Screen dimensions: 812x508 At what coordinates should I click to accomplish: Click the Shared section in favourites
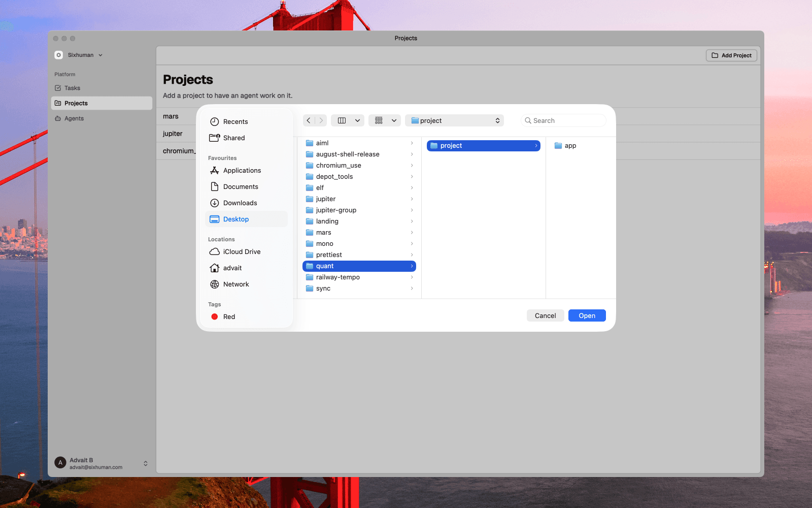(234, 138)
